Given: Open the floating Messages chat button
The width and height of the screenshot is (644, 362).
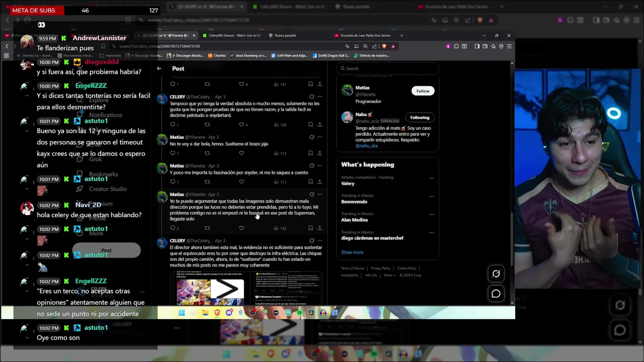Looking at the screenshot, I should coord(496,294).
